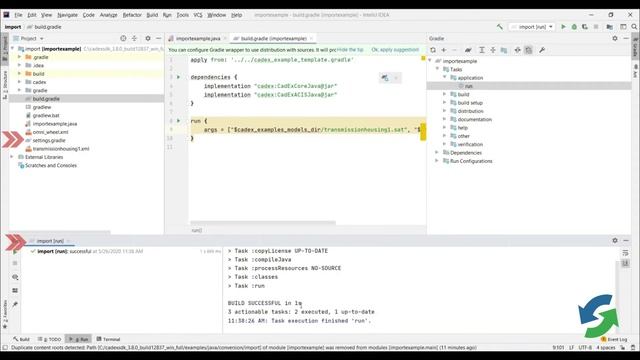Click the Stop icon in the main toolbar
Screen dimensions: 640x360
pyautogui.click(x=596, y=27)
